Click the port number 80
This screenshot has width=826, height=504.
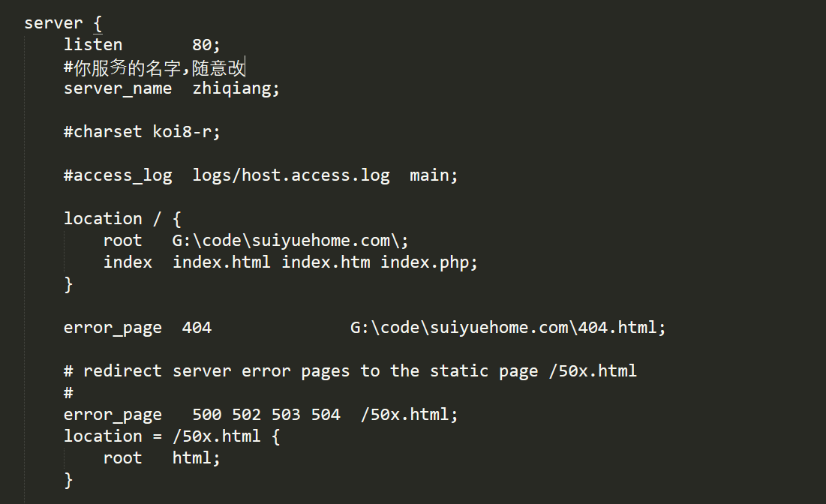tap(202, 45)
